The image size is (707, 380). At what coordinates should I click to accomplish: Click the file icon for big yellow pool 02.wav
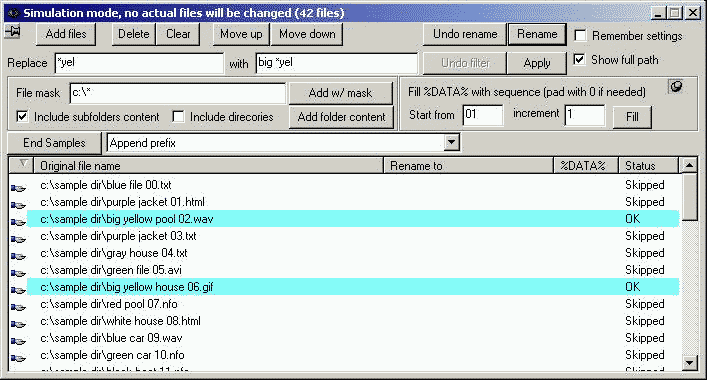coord(18,222)
